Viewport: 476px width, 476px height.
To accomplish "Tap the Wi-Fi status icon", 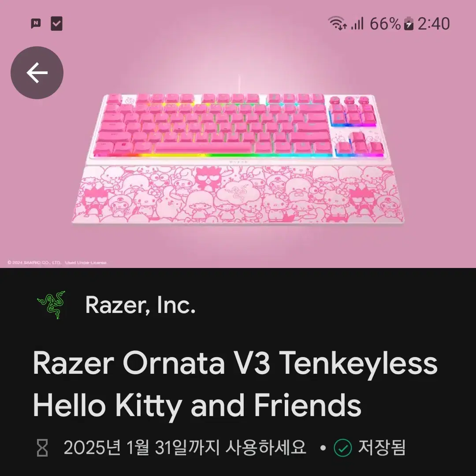I will [337, 23].
